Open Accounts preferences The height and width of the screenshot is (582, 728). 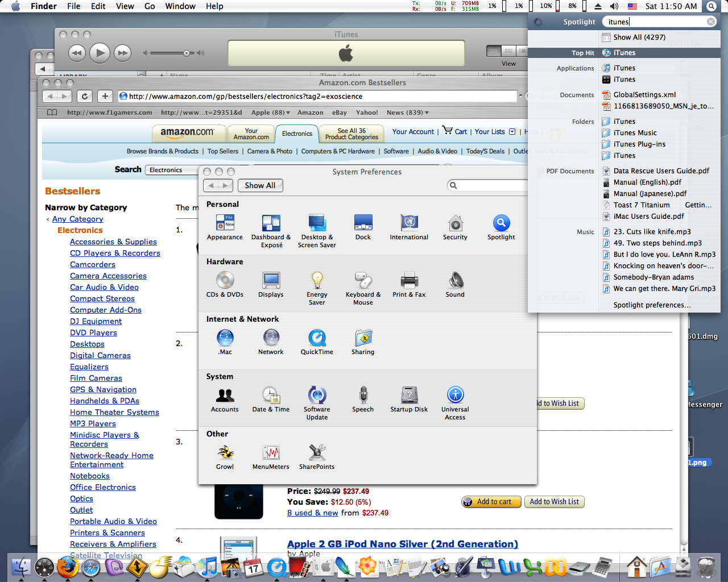pyautogui.click(x=225, y=400)
